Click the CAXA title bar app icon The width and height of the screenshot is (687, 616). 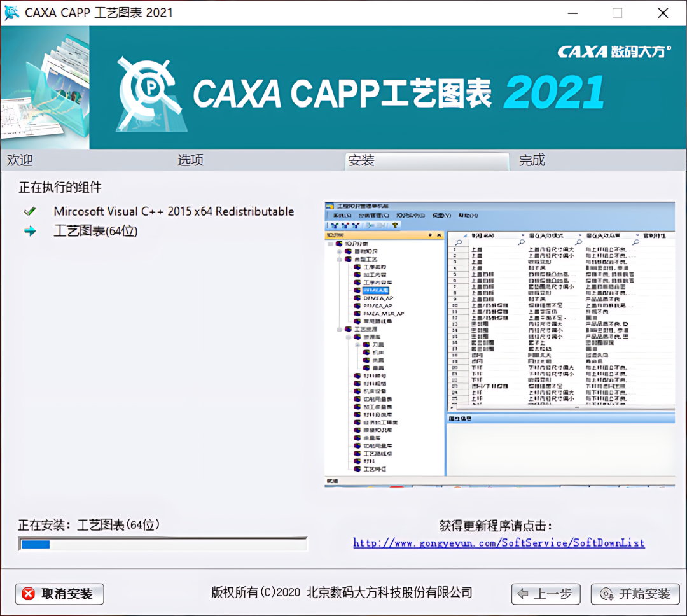click(x=11, y=13)
